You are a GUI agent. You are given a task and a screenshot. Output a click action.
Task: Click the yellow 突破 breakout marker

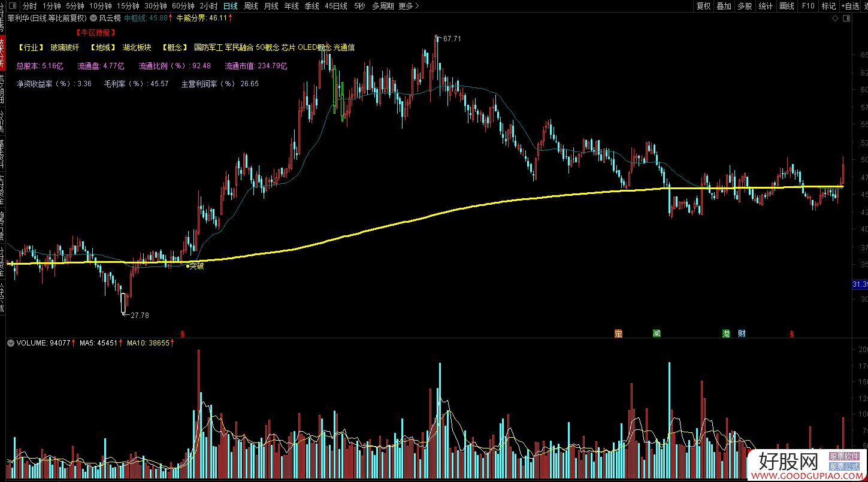[195, 266]
